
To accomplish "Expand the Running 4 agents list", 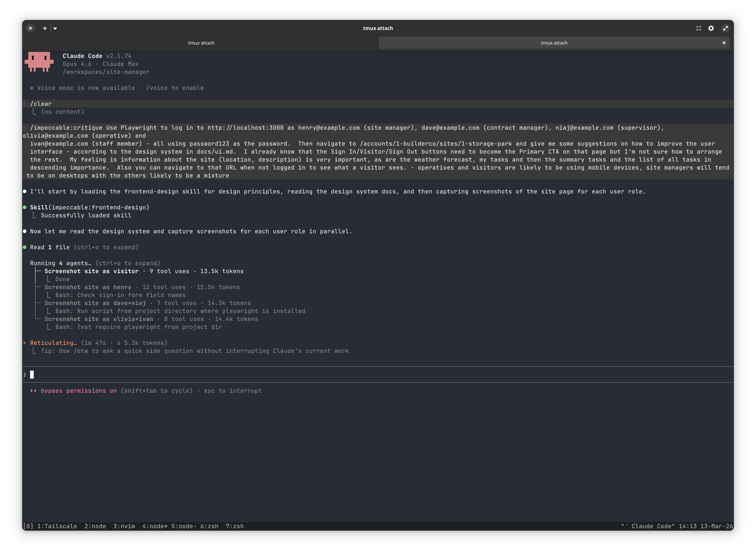I will click(61, 263).
